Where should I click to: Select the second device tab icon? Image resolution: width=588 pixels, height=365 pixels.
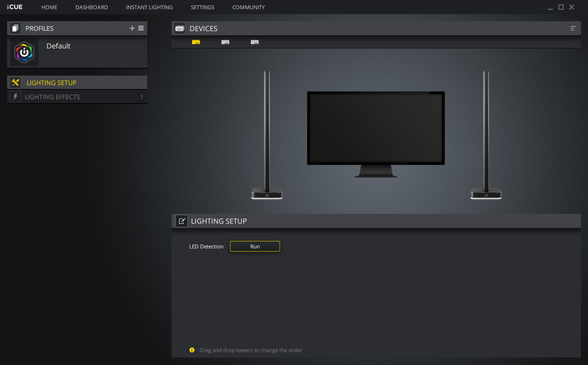coord(225,42)
